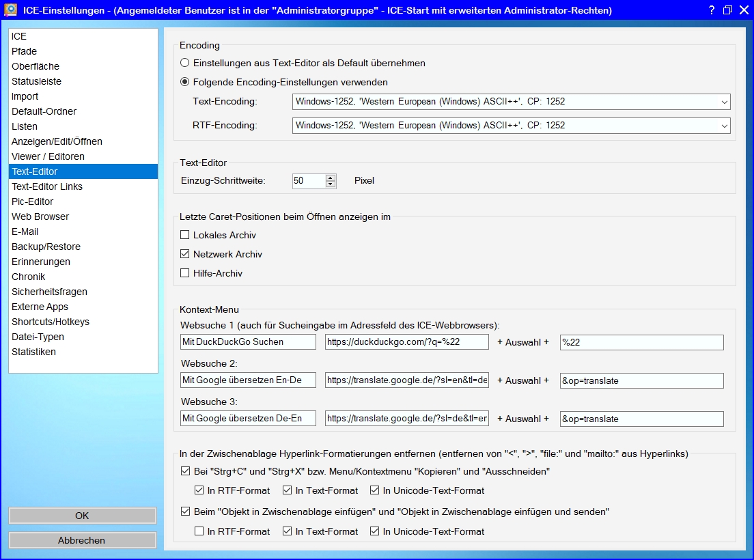Click the Abbrechen button
754x560 pixels.
coord(82,540)
